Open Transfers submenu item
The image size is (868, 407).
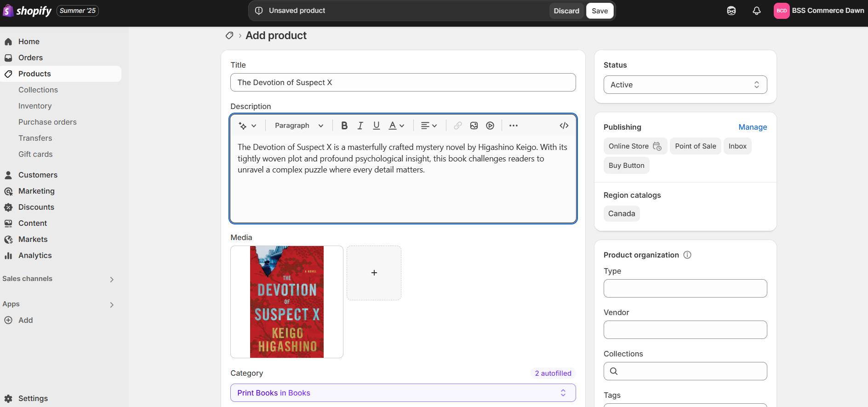tap(35, 138)
